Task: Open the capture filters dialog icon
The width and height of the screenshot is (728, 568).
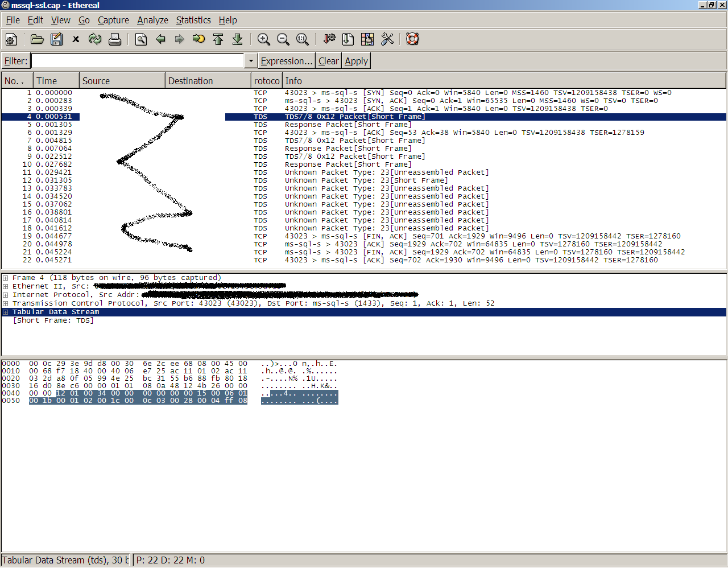Action: point(329,39)
